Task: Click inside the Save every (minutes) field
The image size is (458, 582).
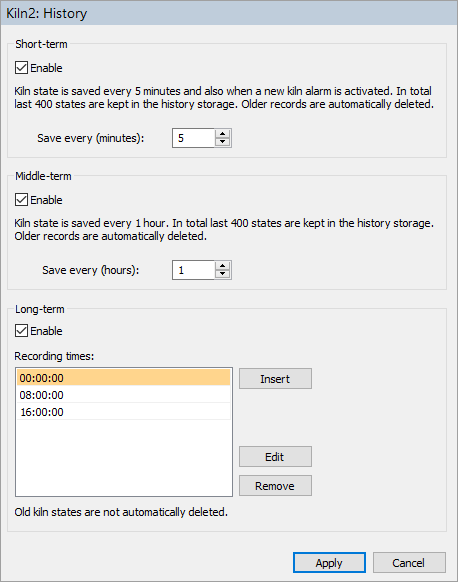Action: click(193, 138)
